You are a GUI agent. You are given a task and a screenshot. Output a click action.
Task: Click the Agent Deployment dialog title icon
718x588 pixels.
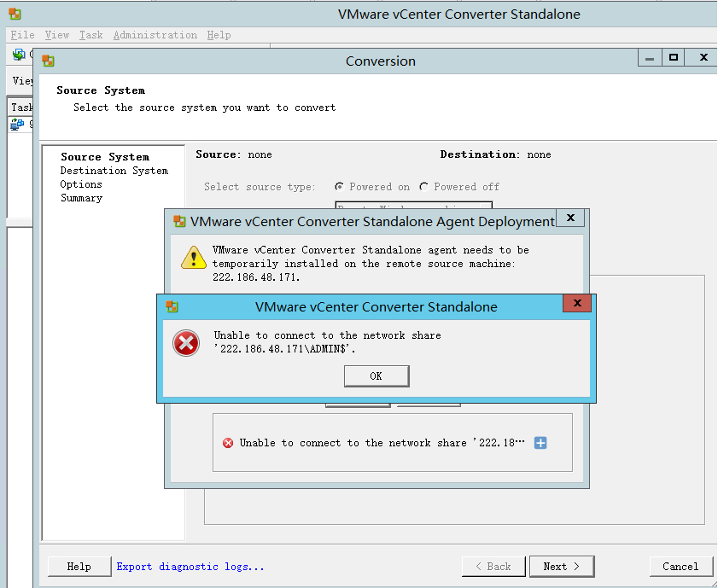179,222
